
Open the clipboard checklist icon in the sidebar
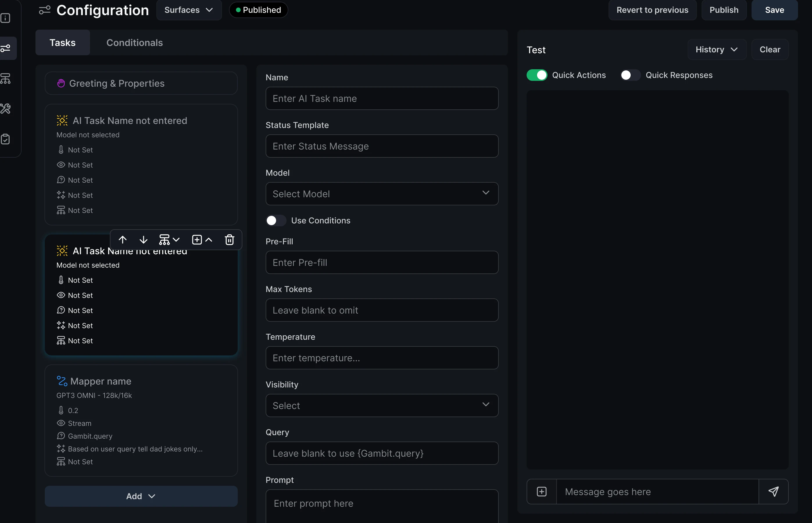pos(6,139)
